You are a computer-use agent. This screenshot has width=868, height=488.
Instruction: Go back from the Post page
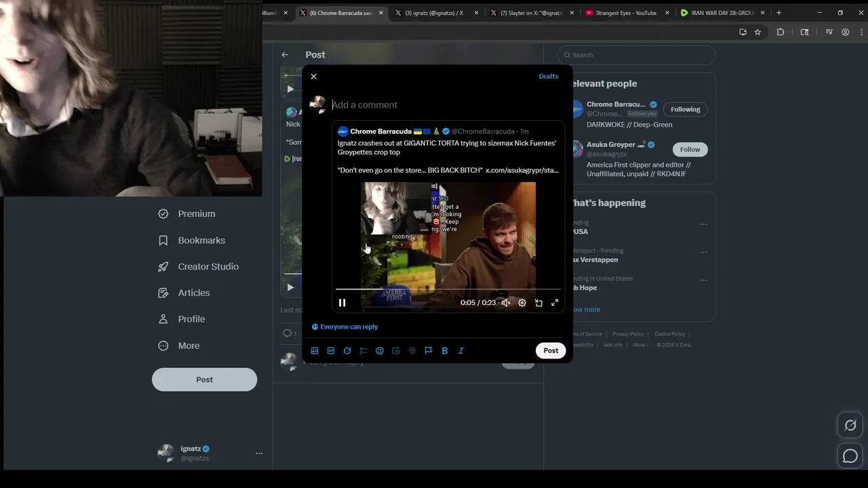coord(285,55)
